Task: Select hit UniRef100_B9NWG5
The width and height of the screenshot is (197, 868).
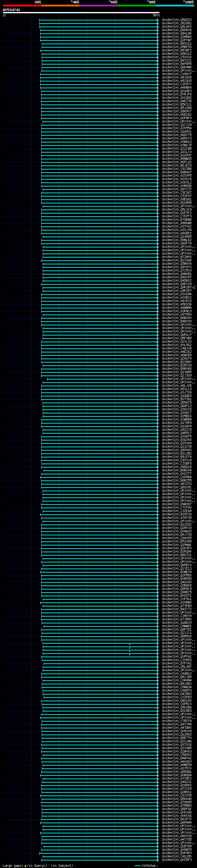Action: click(177, 159)
